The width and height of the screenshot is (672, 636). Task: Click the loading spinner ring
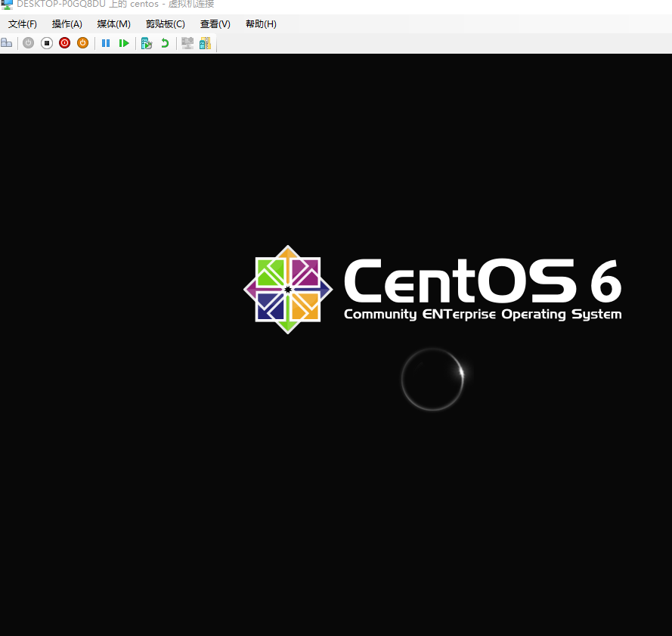click(x=432, y=380)
